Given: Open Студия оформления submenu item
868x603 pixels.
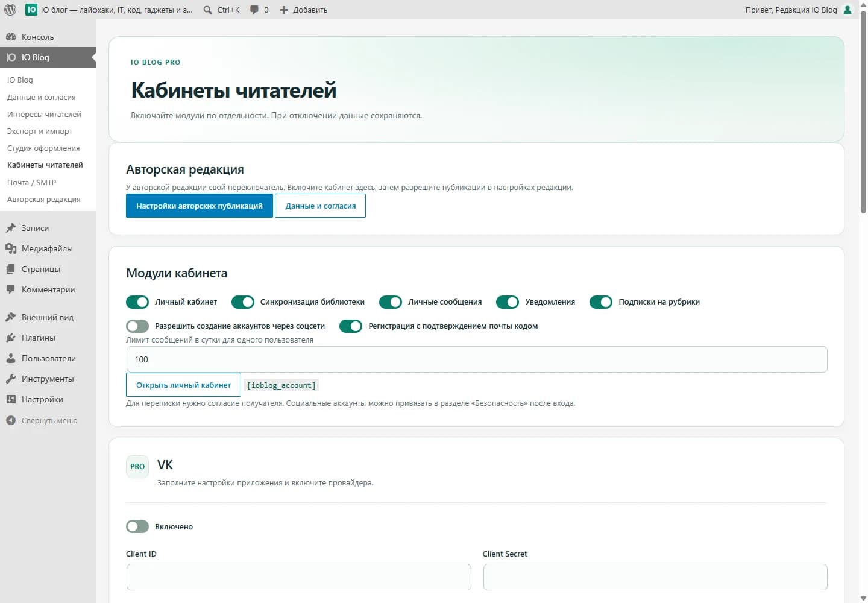Looking at the screenshot, I should [43, 148].
